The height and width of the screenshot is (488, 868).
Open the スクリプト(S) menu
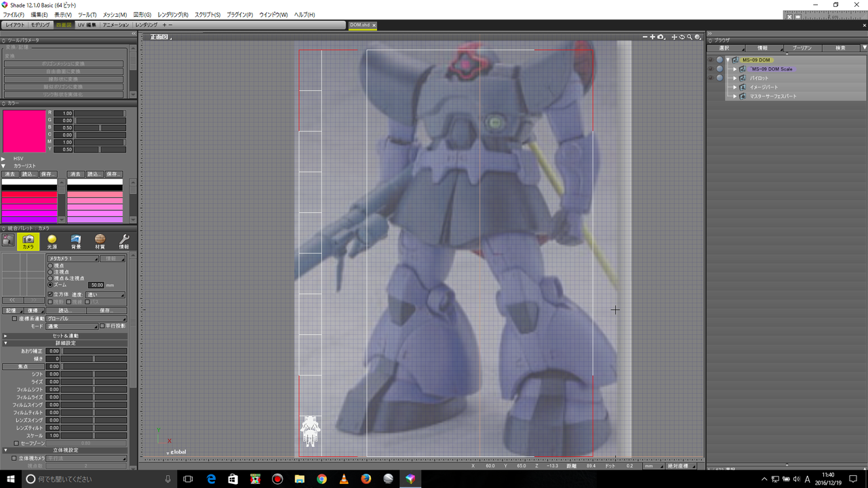point(208,14)
